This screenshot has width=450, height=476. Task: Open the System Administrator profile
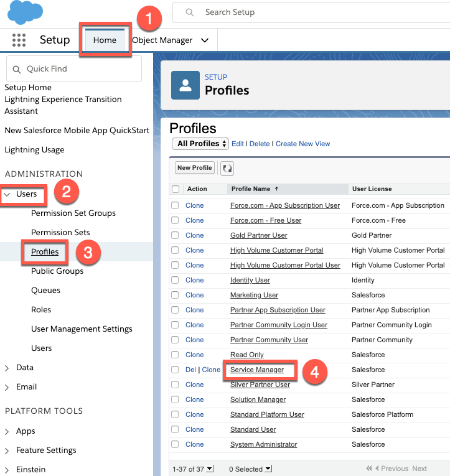[x=263, y=444]
